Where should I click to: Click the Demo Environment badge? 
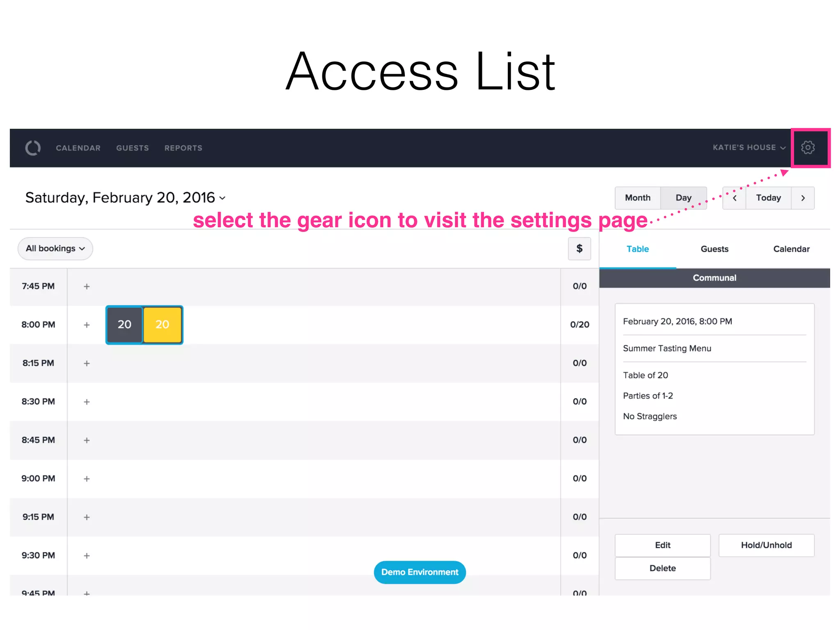420,573
